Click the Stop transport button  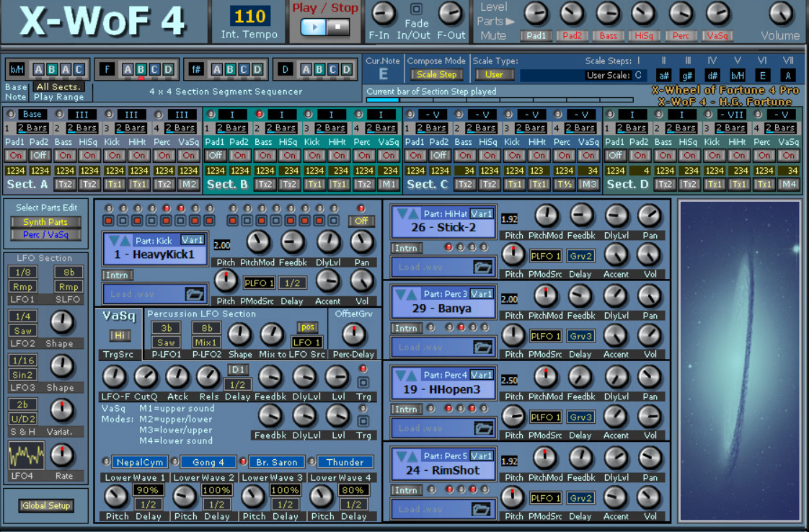click(x=338, y=27)
